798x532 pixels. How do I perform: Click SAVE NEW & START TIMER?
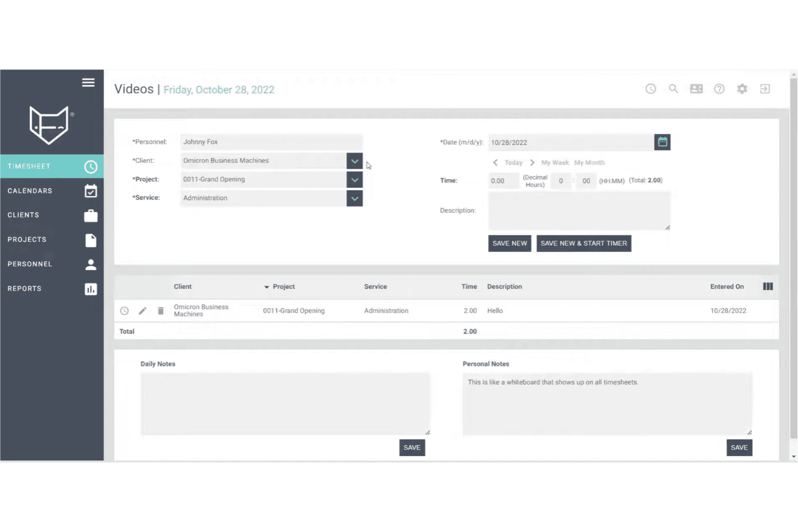pyautogui.click(x=584, y=244)
